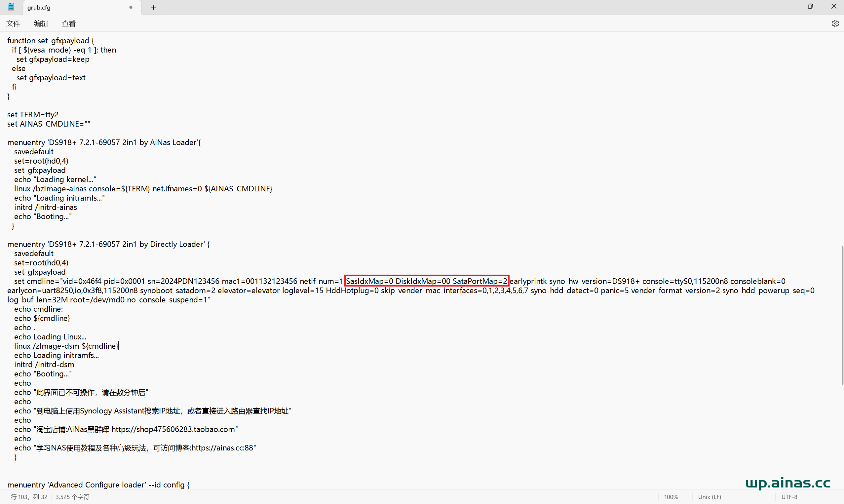Click the text 'mac1=001132123456'
Image resolution: width=844 pixels, height=504 pixels.
click(x=259, y=281)
